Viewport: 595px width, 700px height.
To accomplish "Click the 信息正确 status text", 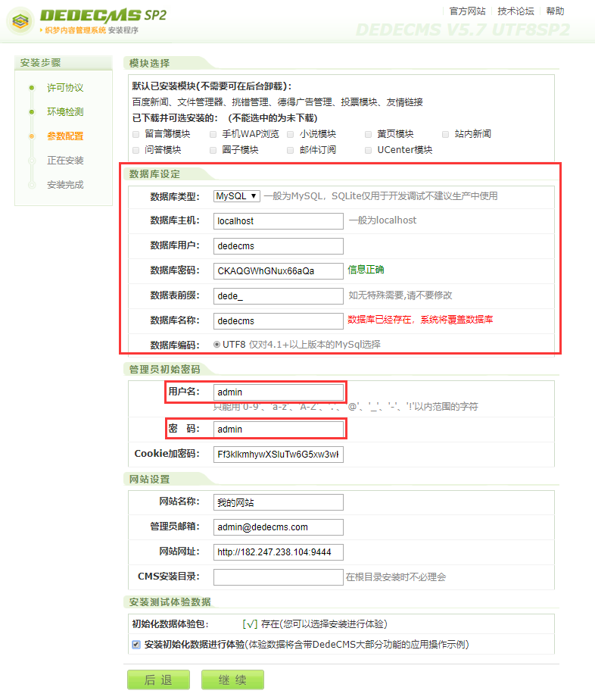I will [x=366, y=270].
